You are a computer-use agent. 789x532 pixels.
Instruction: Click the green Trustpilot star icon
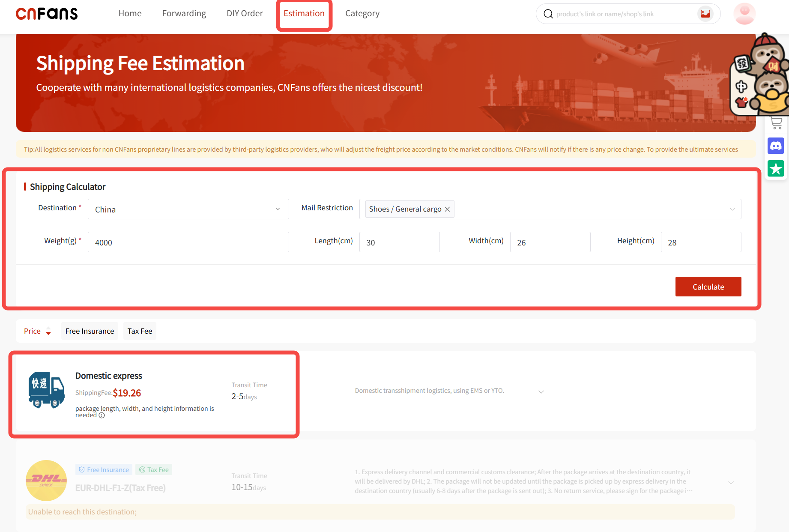click(x=776, y=169)
